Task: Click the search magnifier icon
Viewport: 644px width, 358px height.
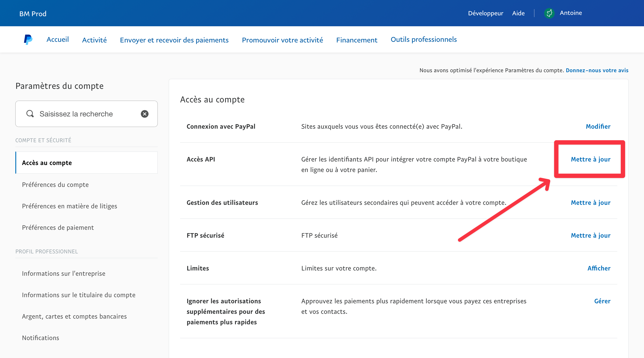Action: click(x=30, y=114)
